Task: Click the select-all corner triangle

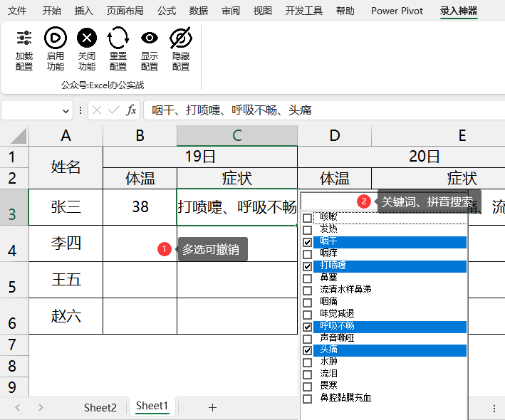Action: pyautogui.click(x=19, y=136)
